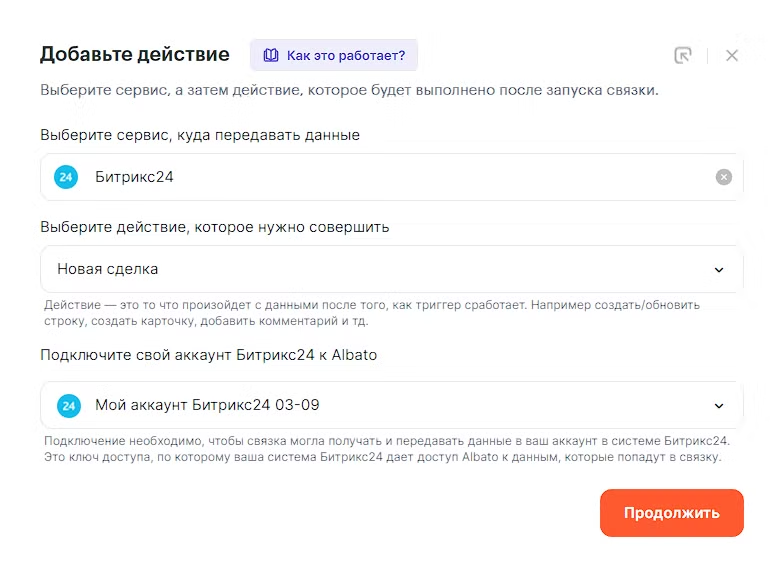771x561 pixels.
Task: Click the label "Выберите сервис, куда передавать данные"
Action: pos(200,135)
